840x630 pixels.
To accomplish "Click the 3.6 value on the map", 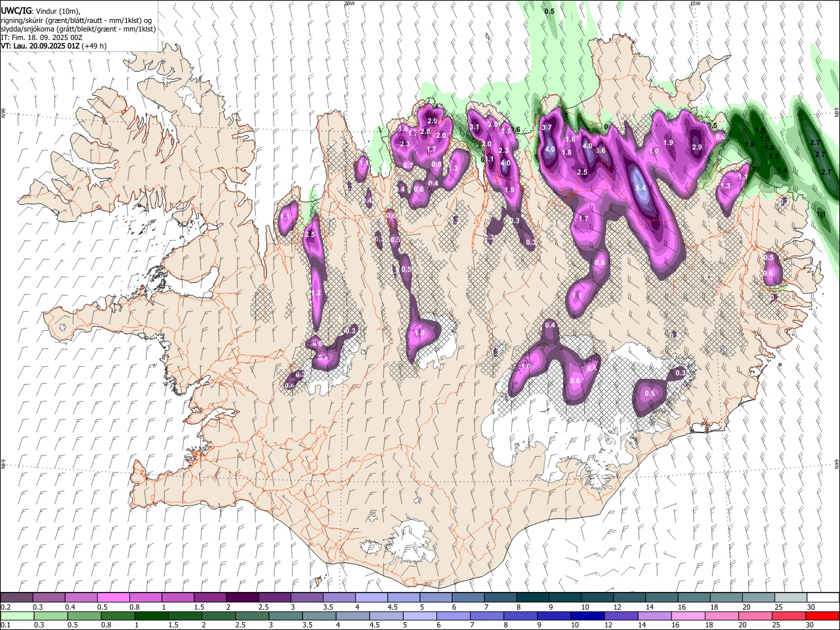I will 600,150.
